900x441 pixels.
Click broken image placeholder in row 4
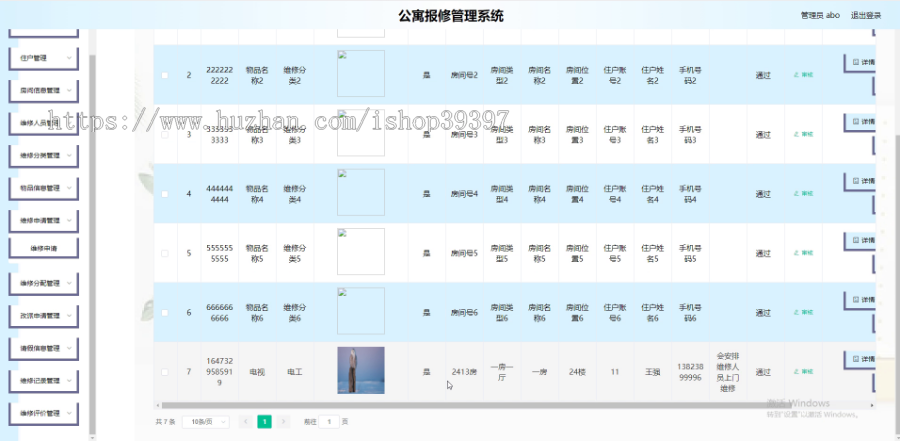point(360,192)
